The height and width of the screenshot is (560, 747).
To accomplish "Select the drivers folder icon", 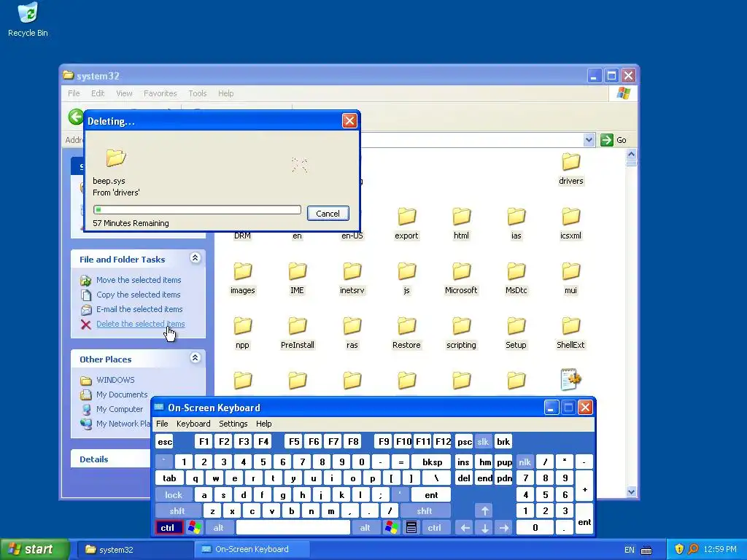I will [570, 168].
